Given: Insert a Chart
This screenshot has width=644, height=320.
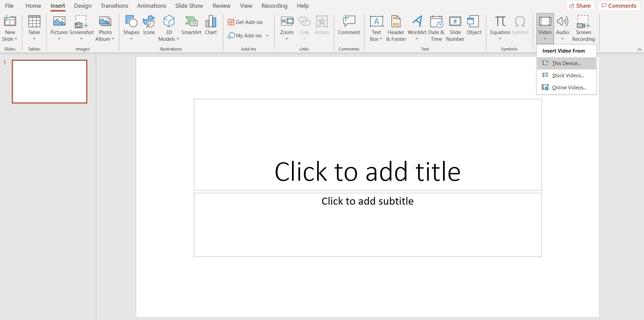Looking at the screenshot, I should click(x=211, y=26).
